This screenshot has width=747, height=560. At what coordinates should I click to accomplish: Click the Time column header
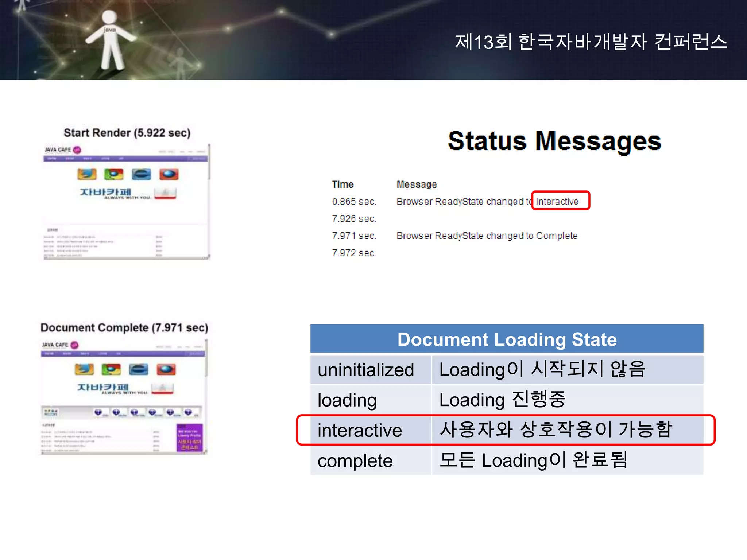tap(342, 184)
